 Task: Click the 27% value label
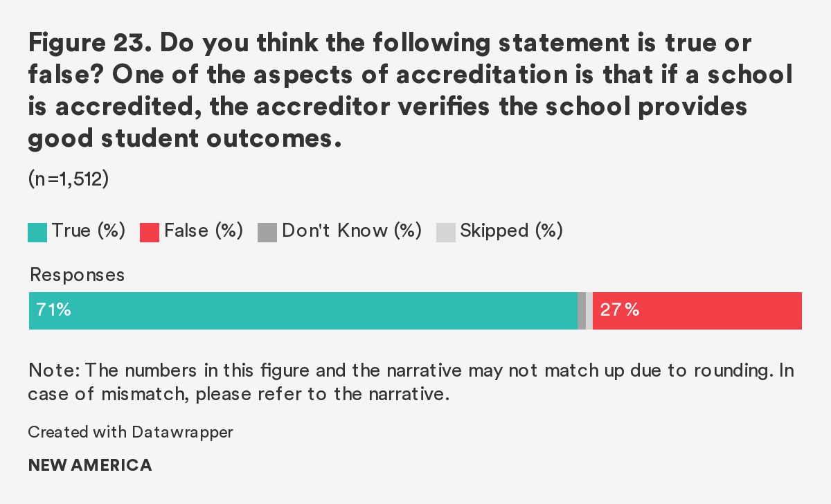pos(619,311)
